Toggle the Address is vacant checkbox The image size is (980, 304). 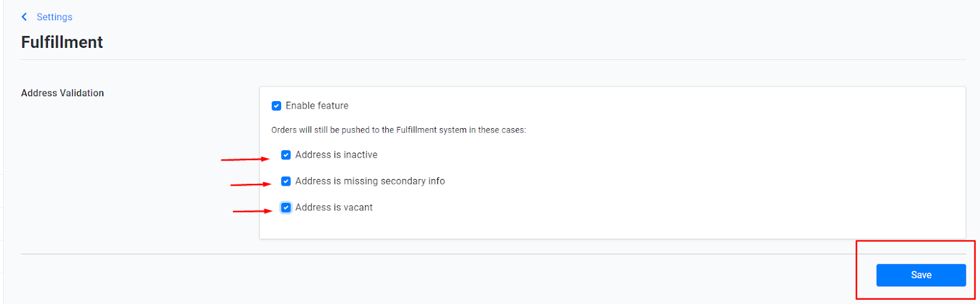[286, 208]
